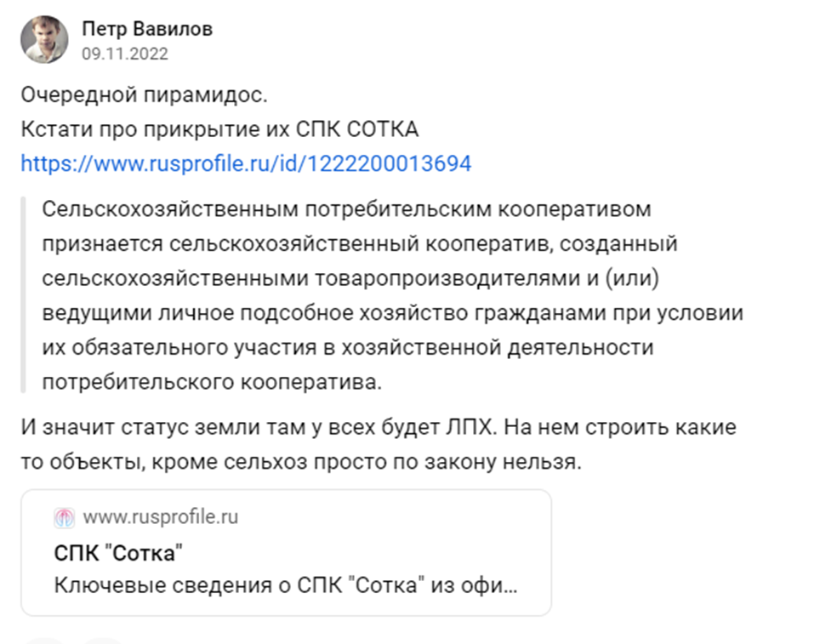Viewport: 837px width, 644px height.
Task: Click the quote line starting "ведущими личное подсобное"
Action: [392, 313]
